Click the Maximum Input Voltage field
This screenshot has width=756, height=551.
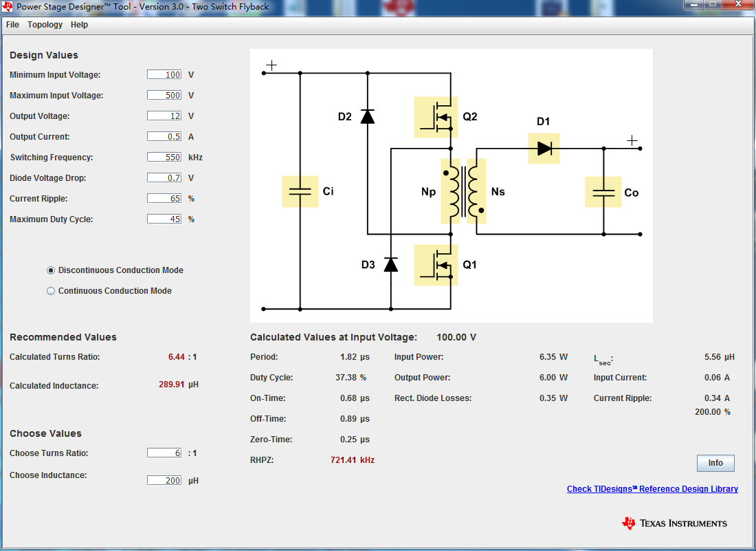[x=164, y=95]
